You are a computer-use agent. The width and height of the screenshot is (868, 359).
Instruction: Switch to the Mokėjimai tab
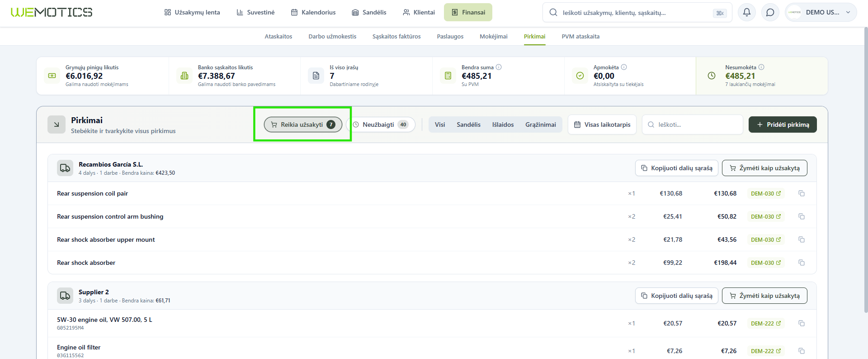(494, 37)
